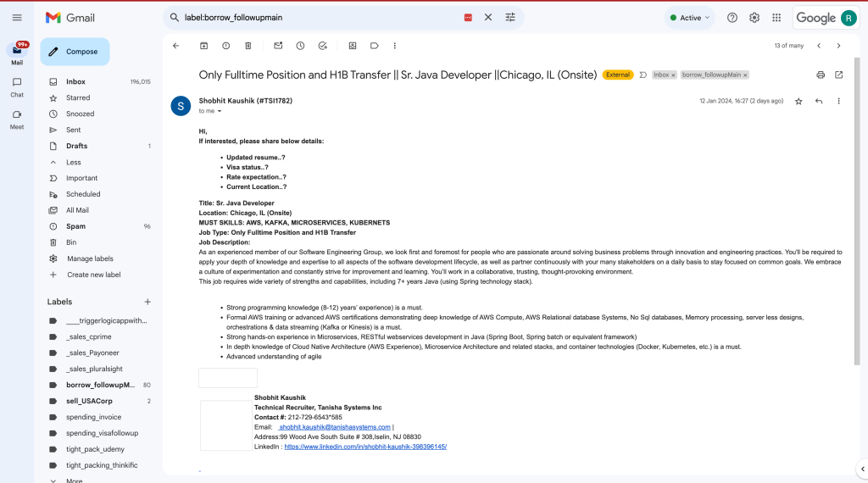Collapse the sidebar list with Less

tap(74, 162)
